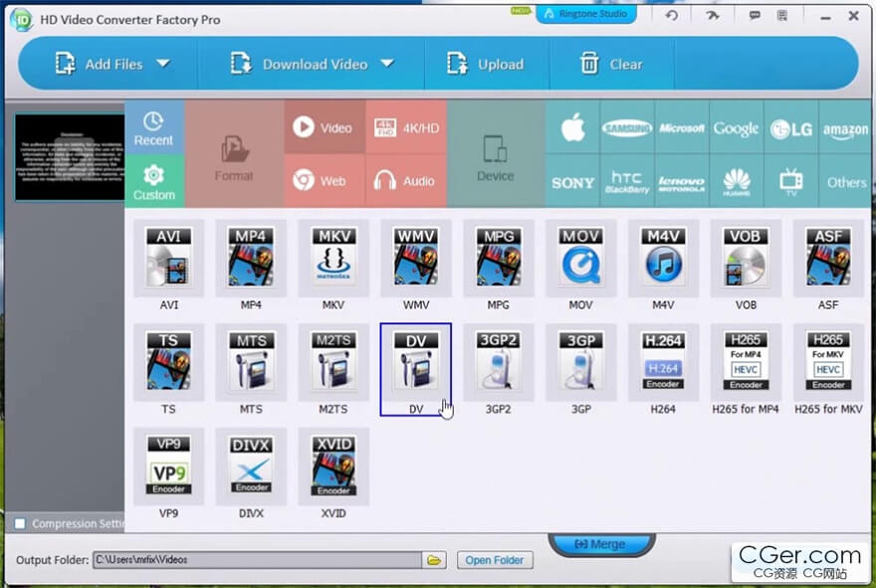The height and width of the screenshot is (588, 876).
Task: Select the 3GP format icon
Action: click(x=581, y=362)
